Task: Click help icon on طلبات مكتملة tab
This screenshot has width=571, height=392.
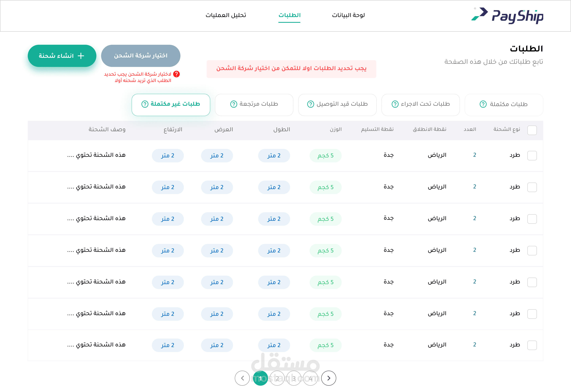Action: click(483, 104)
